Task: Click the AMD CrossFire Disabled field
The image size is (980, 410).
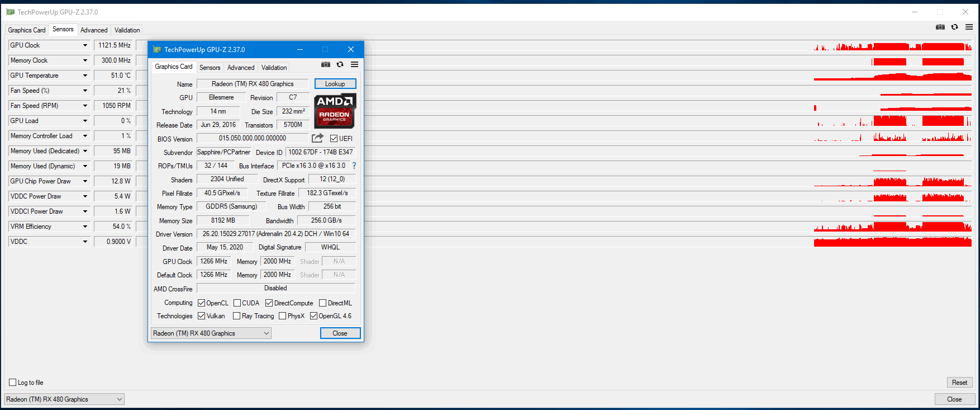Action: point(276,288)
